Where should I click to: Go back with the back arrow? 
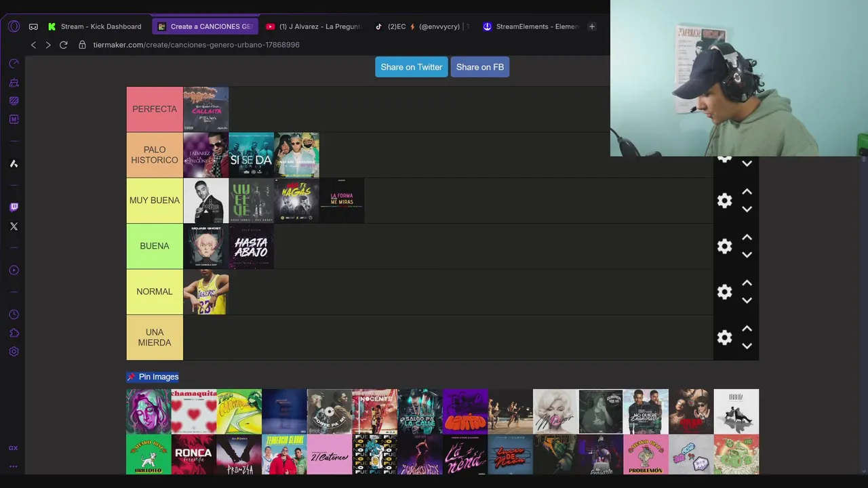(33, 45)
